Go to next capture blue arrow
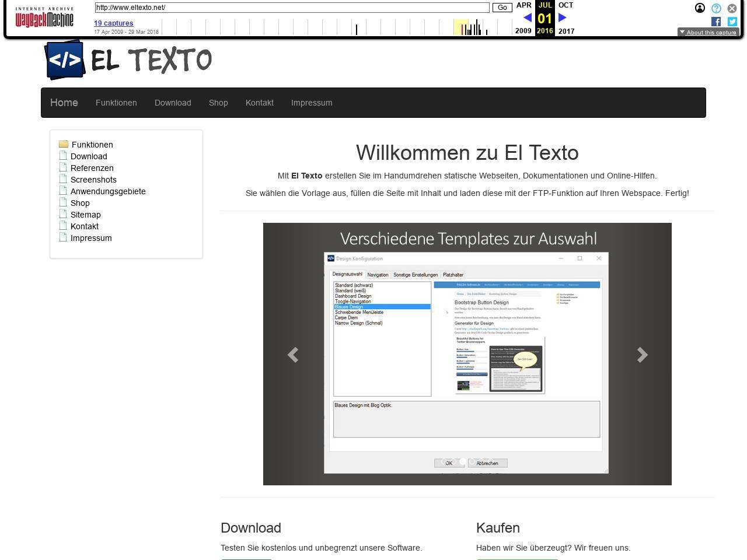The height and width of the screenshot is (560, 747). pyautogui.click(x=563, y=18)
